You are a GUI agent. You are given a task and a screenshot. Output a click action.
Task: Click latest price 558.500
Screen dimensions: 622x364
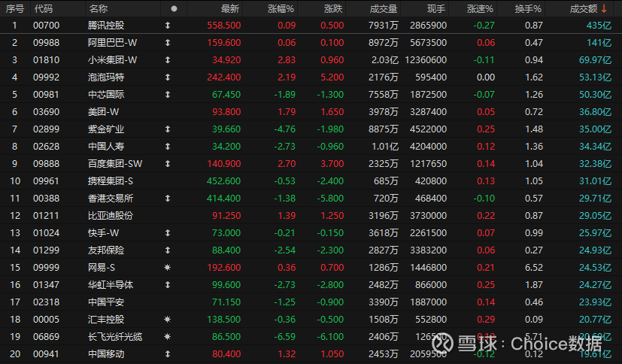coord(223,26)
